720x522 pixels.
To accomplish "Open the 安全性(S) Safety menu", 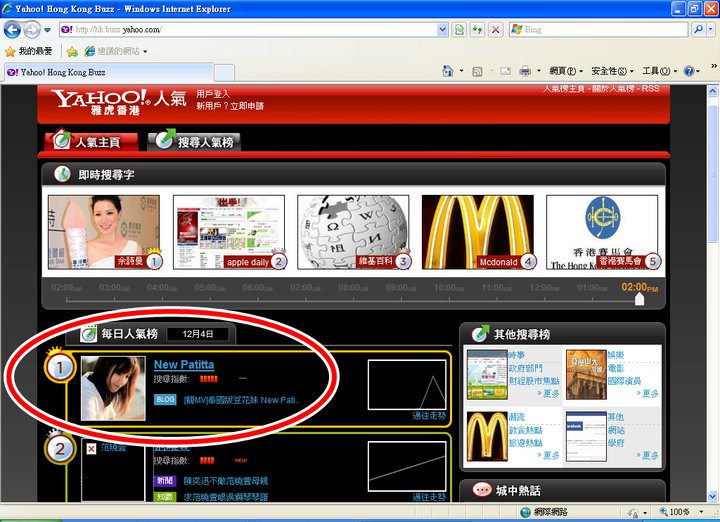I will 612,71.
